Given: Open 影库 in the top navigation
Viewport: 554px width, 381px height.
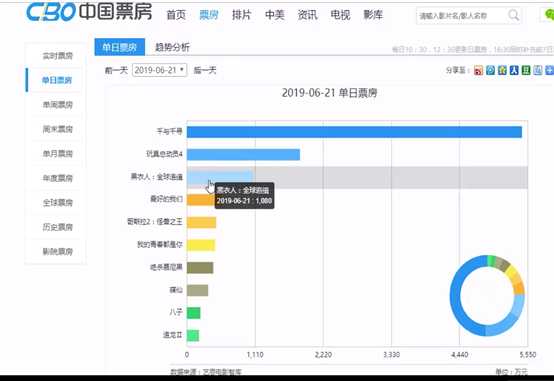Looking at the screenshot, I should [373, 15].
